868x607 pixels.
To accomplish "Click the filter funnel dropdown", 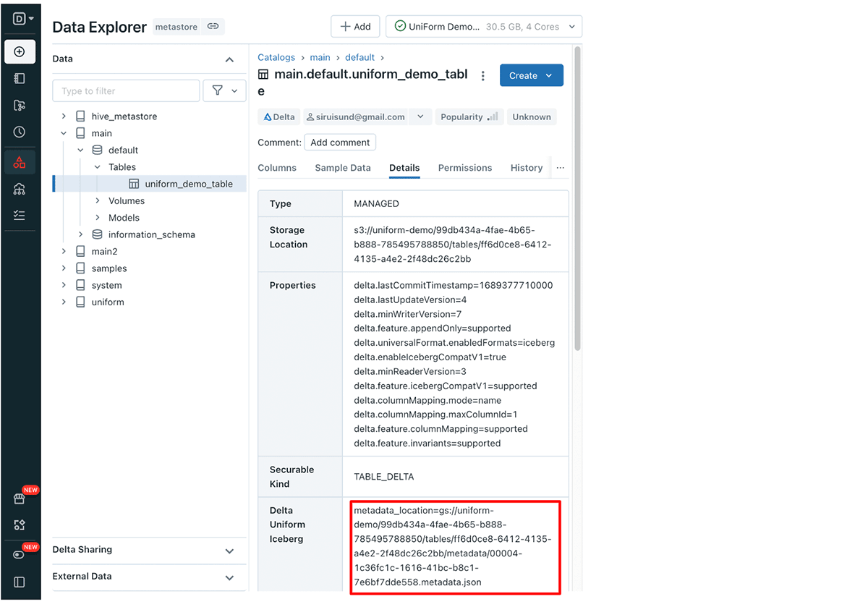I will (x=224, y=91).
